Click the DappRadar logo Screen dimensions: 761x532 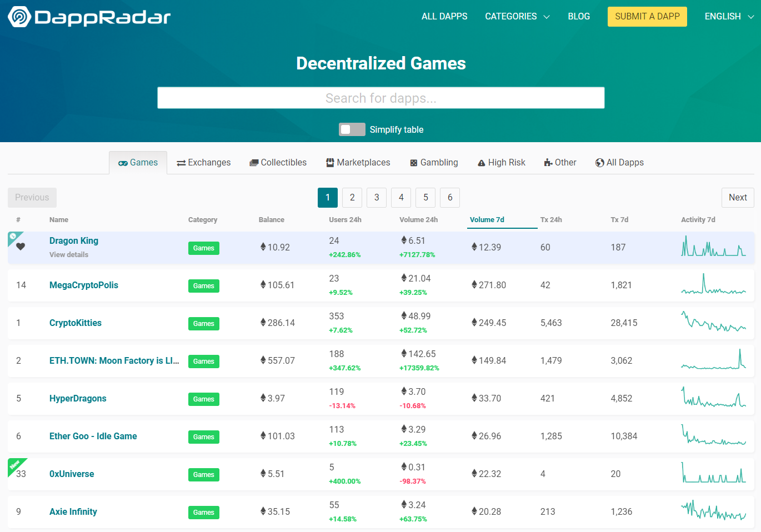click(89, 17)
